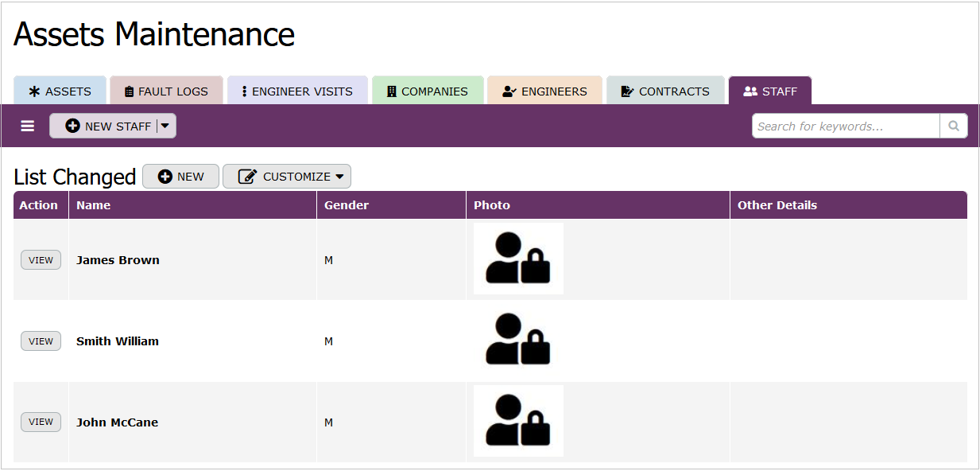Go to the Companies tab
Screen dimensions: 980x471
[428, 91]
